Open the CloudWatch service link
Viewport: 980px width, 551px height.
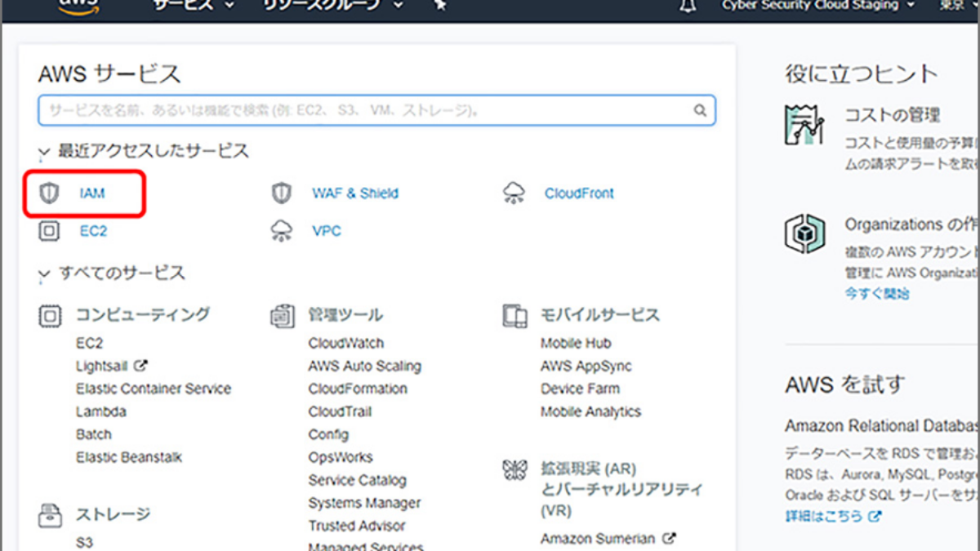(x=345, y=344)
